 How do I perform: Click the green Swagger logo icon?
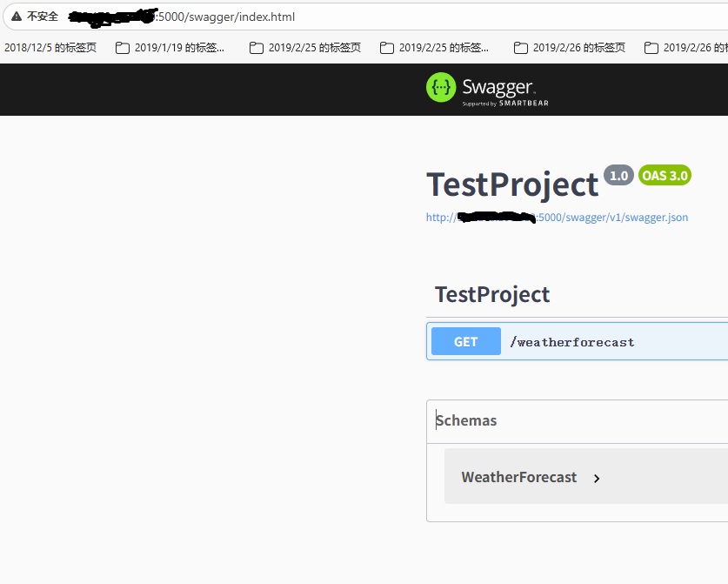(x=441, y=88)
